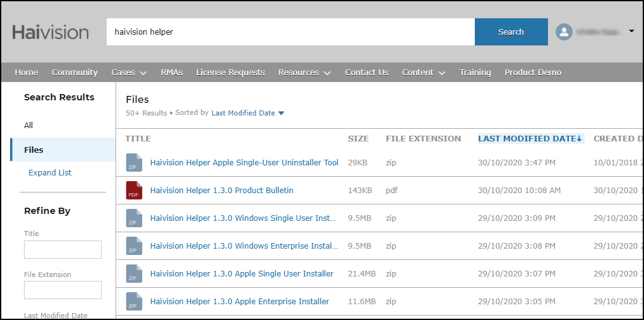
Task: Click ZIP icon for Windows Enterprise Installer
Action: coord(134,246)
